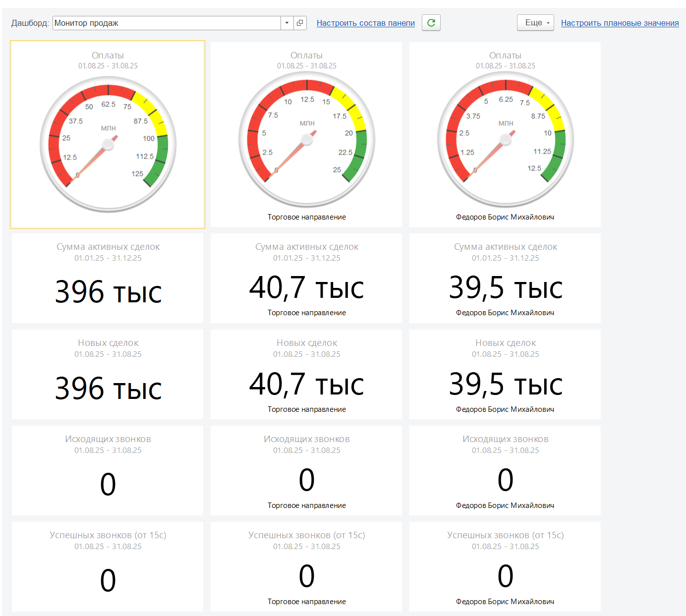Open the dashboard selection form icon

pos(300,23)
